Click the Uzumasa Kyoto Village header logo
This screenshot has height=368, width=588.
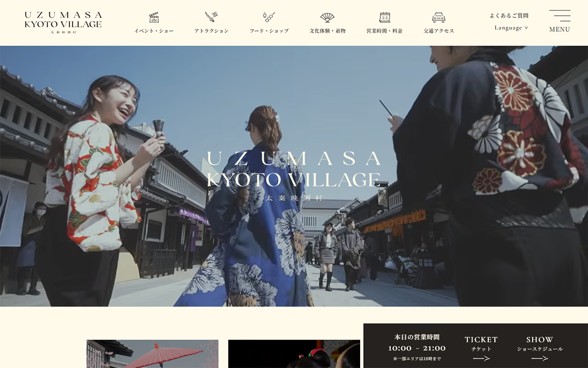[63, 23]
